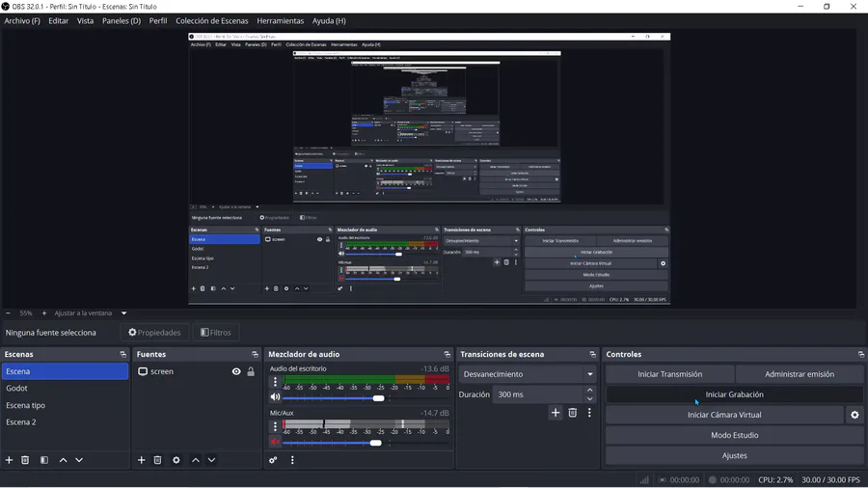Open advanced audio properties gears icon
This screenshot has height=488, width=868.
[x=273, y=460]
